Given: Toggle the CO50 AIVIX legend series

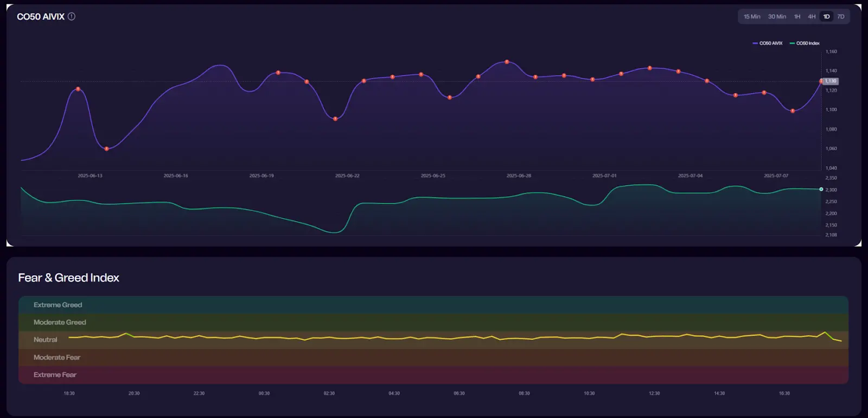Looking at the screenshot, I should click(x=768, y=43).
